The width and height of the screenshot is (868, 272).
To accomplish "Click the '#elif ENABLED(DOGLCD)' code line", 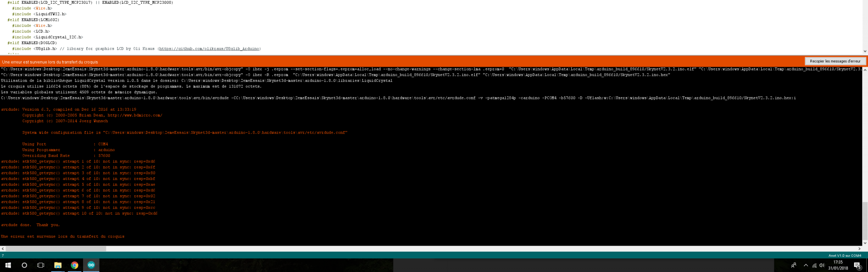I will tap(32, 43).
